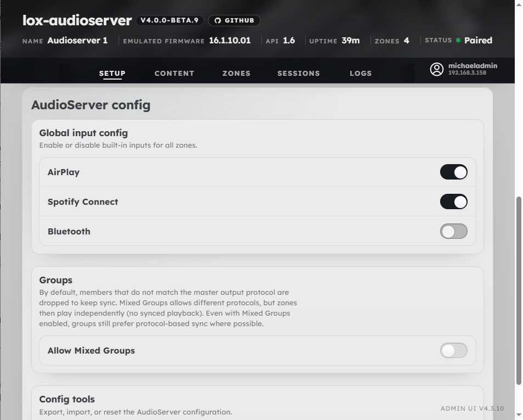Viewport: 523px width, 420px height.
Task: Open the GitHub link badge
Action: (234, 20)
